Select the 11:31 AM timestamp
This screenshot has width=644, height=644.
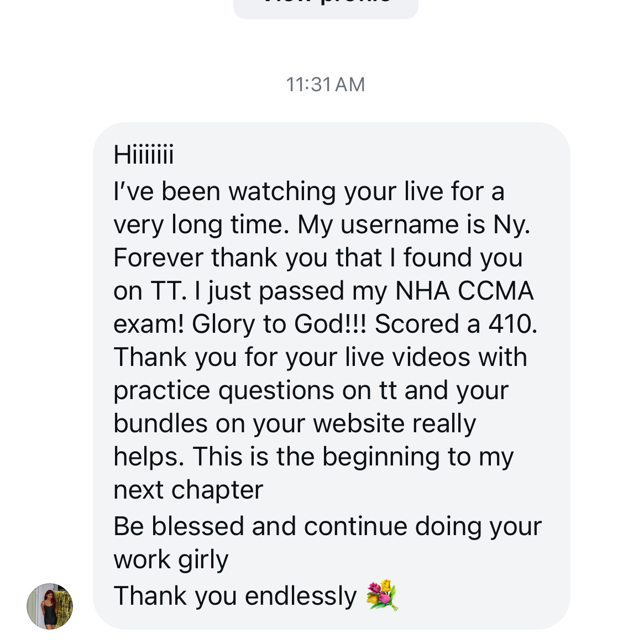(x=326, y=85)
